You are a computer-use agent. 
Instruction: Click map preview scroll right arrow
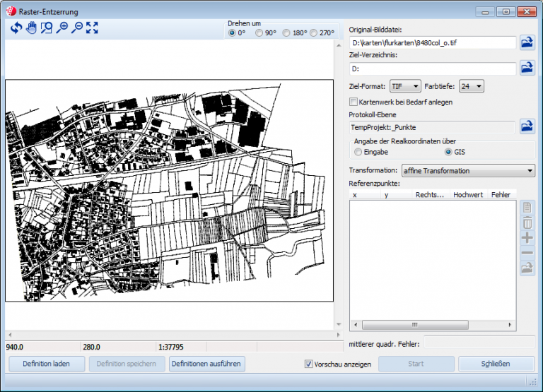pos(339,335)
